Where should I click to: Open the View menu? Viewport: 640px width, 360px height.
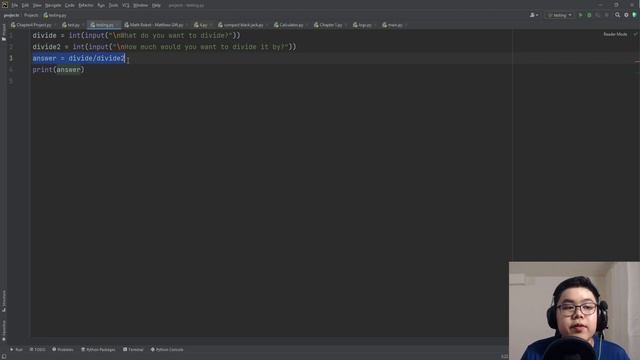[37, 5]
